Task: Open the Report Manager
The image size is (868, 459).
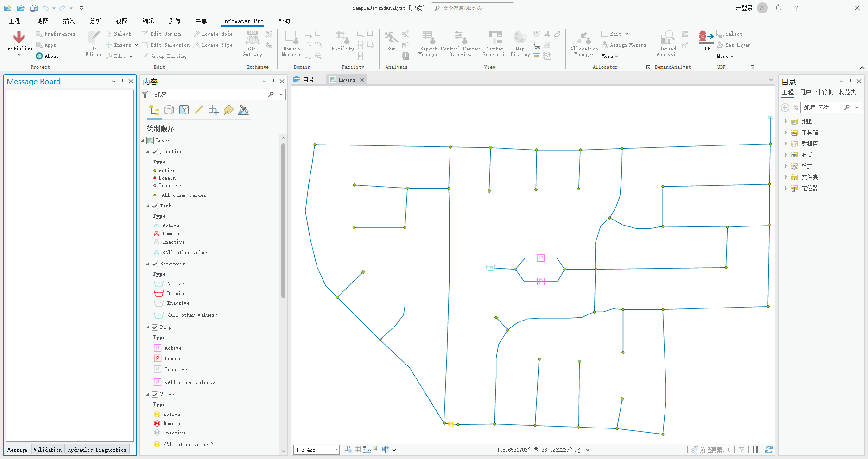Action: pyautogui.click(x=428, y=44)
